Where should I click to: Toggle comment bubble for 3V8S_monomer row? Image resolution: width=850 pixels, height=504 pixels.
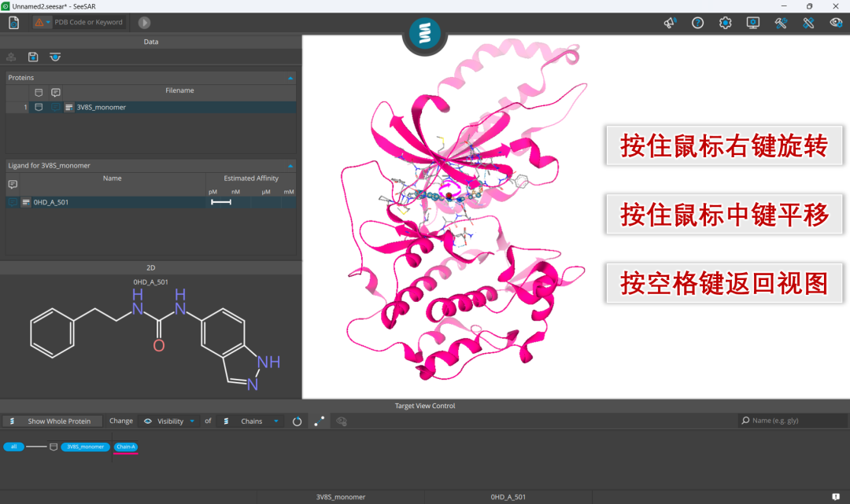point(55,107)
